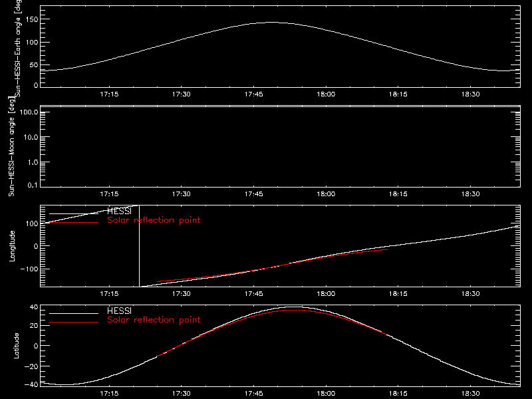Click 17:45 label under the Moon angle plot
532x399 pixels.
pos(254,194)
